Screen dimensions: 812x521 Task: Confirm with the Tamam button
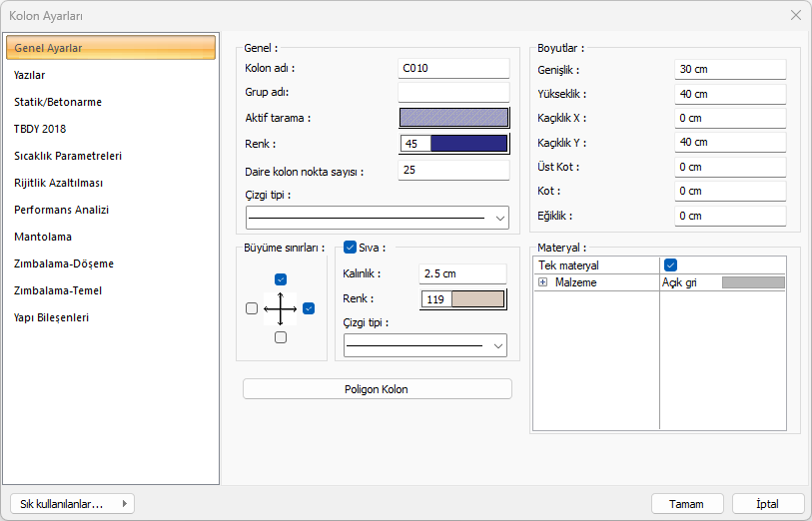[687, 504]
